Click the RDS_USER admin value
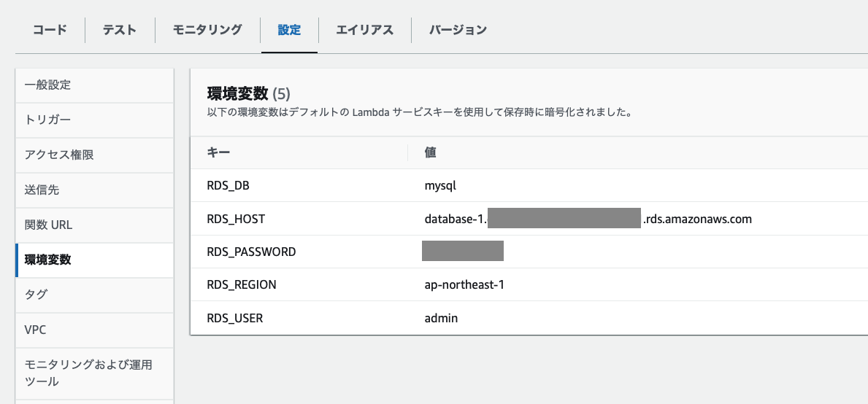Image resolution: width=868 pixels, height=404 pixels. 442,318
